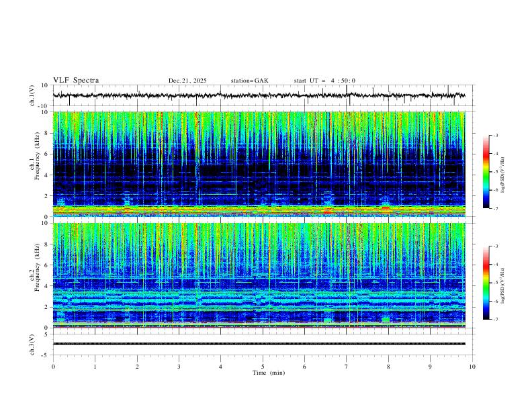Click the ch.1 spectrogram color scale bar

point(486,172)
